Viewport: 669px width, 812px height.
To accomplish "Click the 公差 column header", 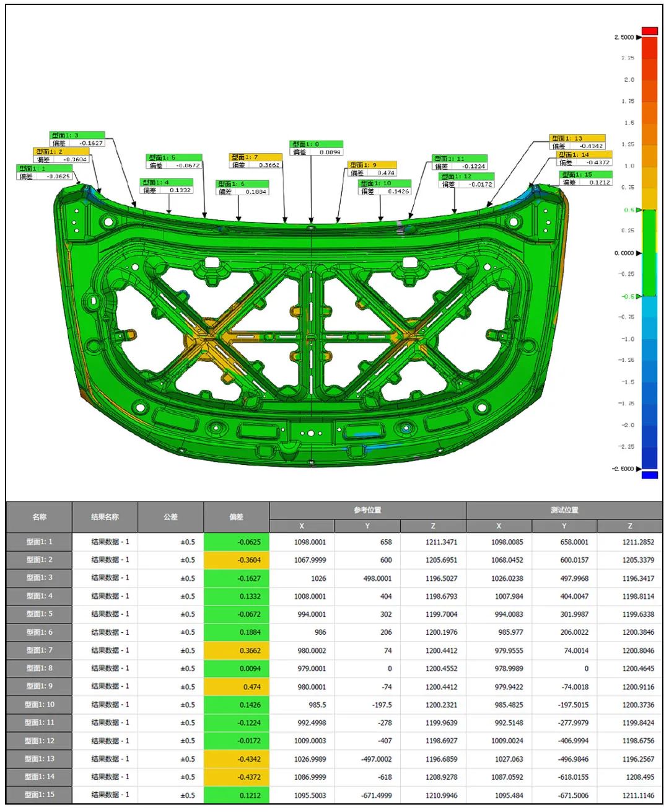I will [171, 517].
